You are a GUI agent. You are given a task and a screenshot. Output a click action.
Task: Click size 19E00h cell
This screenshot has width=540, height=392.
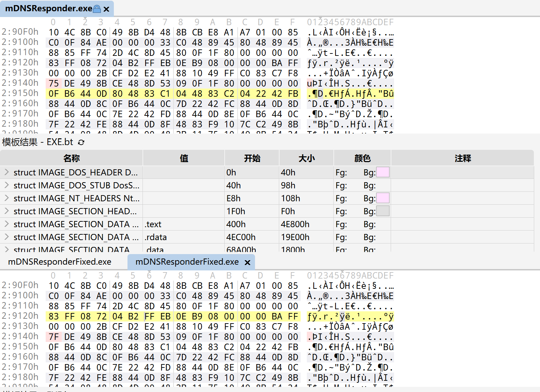[x=306, y=237]
